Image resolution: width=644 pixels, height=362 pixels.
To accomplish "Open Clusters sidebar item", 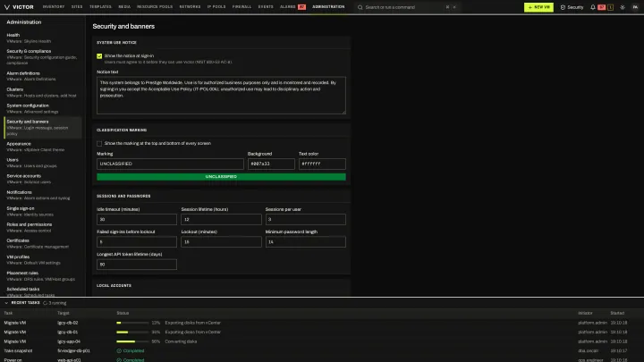I will (43, 92).
